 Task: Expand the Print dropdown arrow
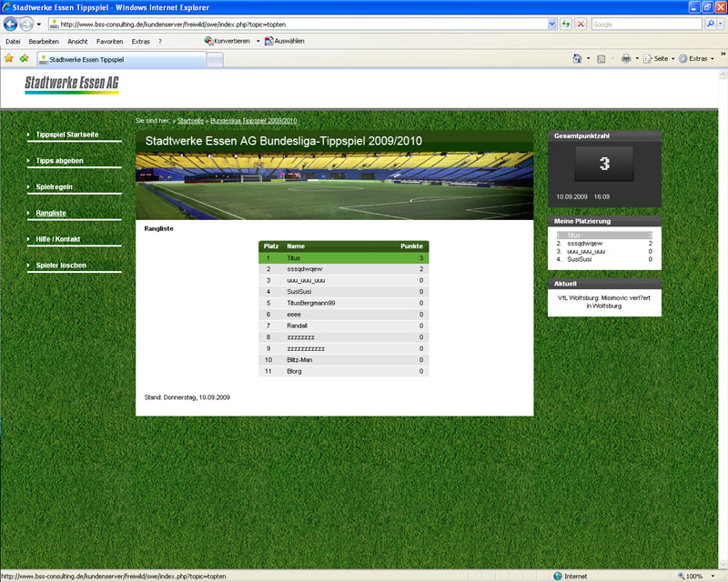(637, 58)
